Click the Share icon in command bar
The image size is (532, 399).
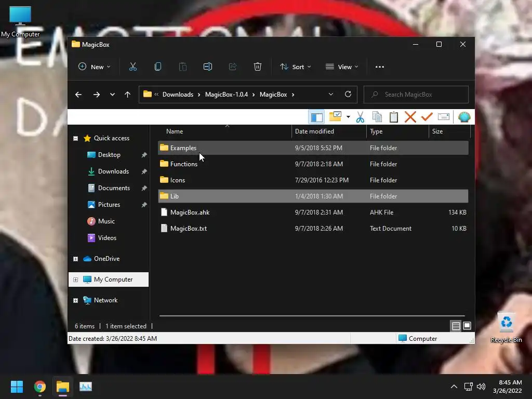(x=233, y=67)
